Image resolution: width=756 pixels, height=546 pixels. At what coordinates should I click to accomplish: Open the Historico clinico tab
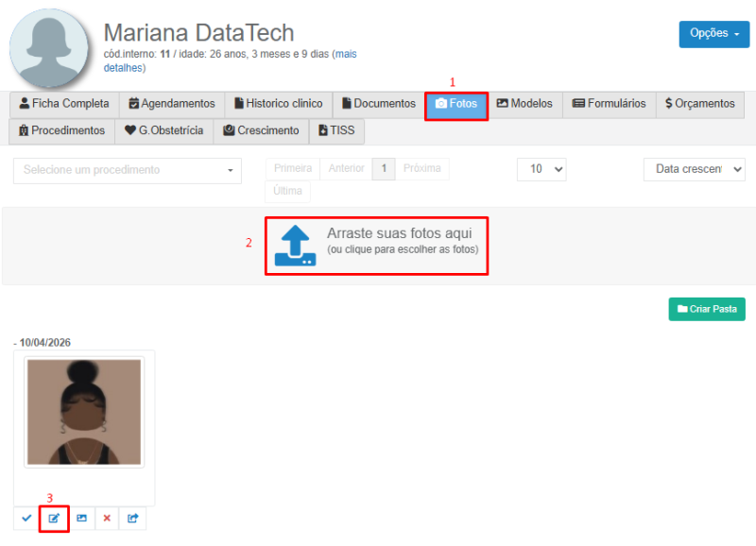pos(278,104)
